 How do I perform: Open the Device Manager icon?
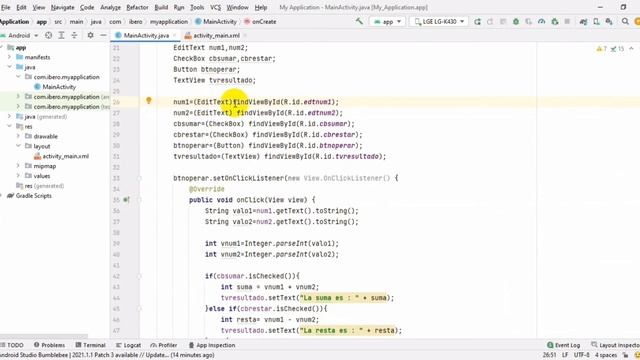click(596, 22)
